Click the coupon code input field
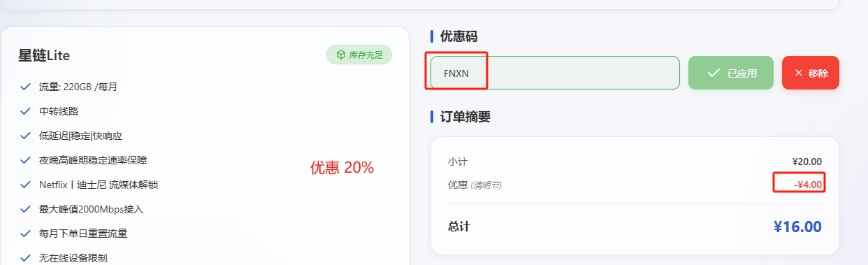This screenshot has height=265, width=868. click(x=555, y=73)
